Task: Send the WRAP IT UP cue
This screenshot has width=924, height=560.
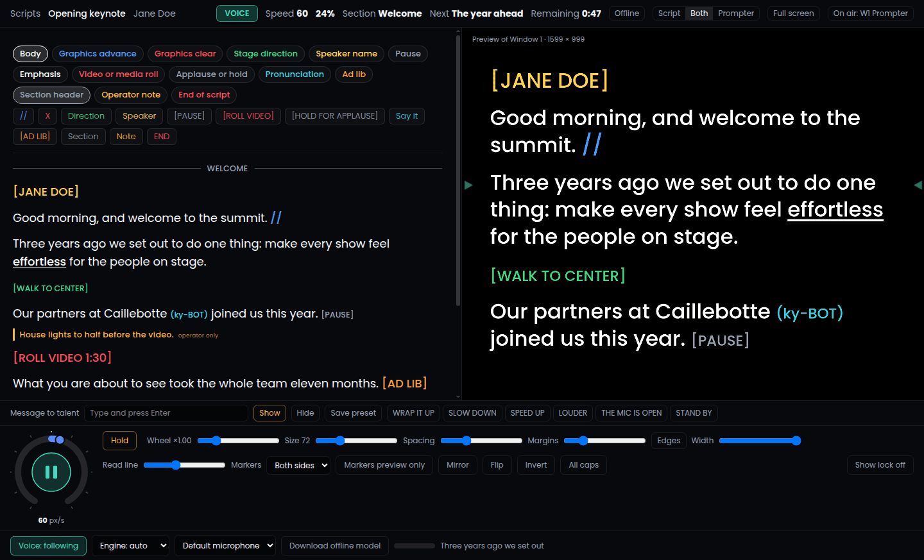Action: point(413,413)
